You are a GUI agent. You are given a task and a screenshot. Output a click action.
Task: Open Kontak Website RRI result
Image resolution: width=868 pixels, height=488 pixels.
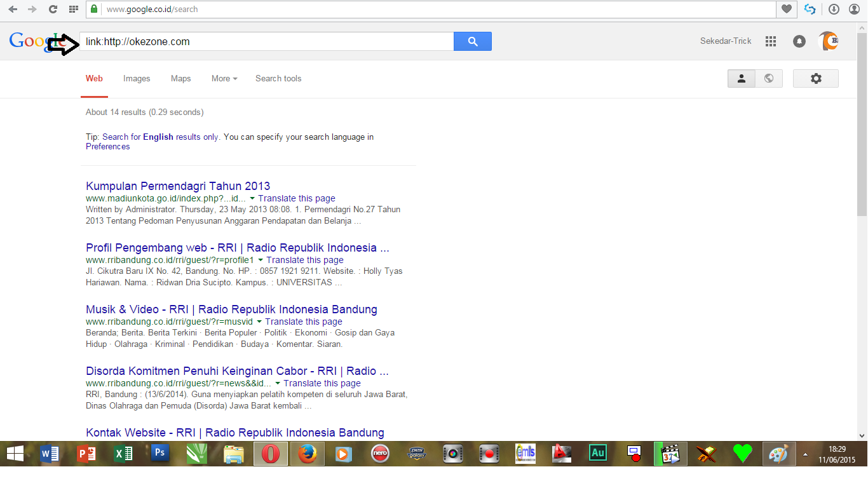coord(235,433)
